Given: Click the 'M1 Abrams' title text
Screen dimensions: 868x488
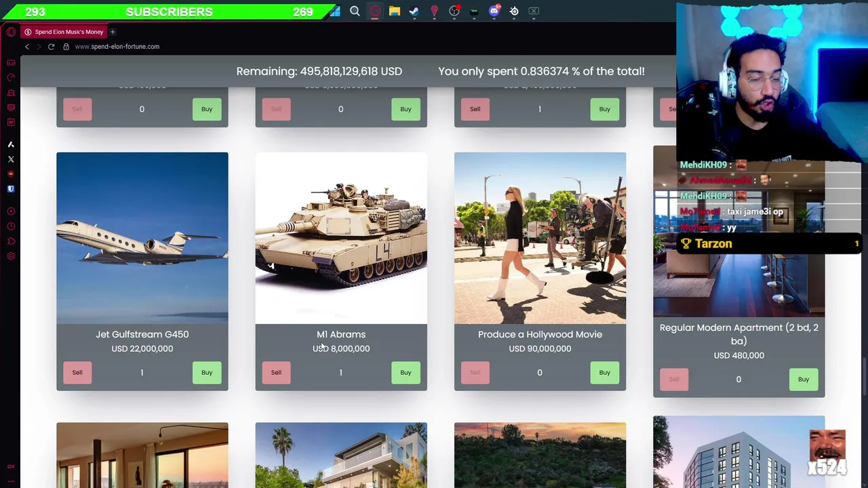Looking at the screenshot, I should pyautogui.click(x=341, y=334).
